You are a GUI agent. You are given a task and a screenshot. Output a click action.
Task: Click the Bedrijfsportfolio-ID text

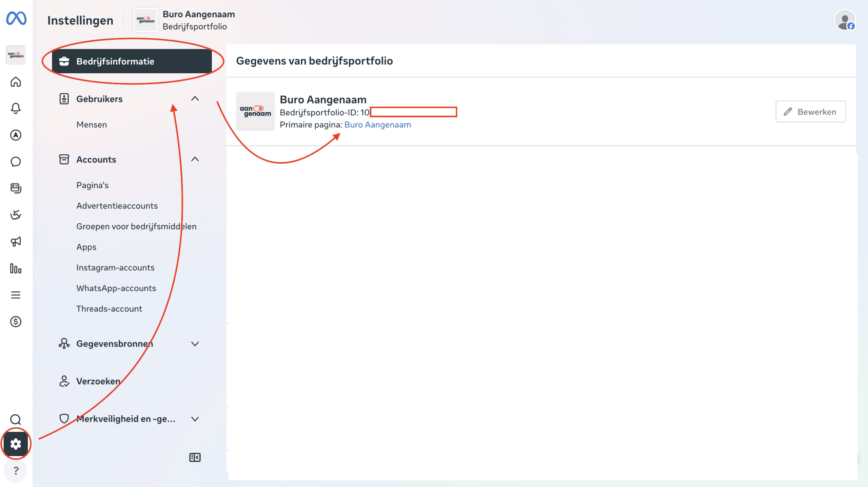point(324,112)
